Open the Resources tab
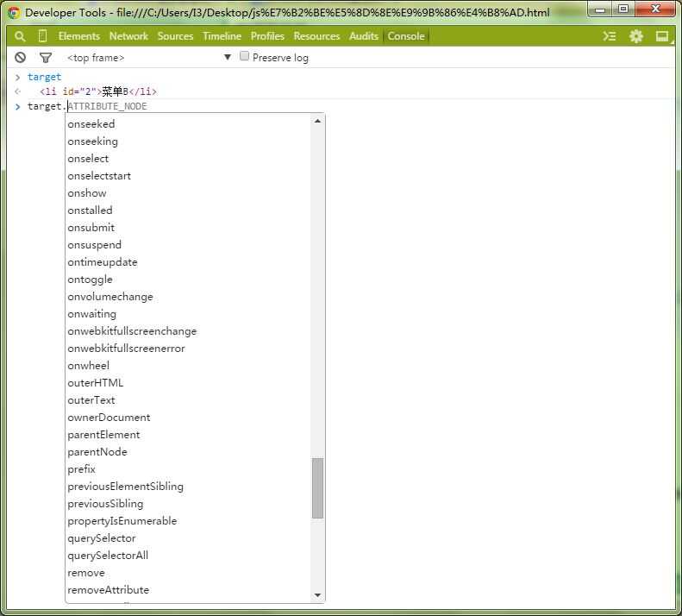Image resolution: width=682 pixels, height=616 pixels. click(x=316, y=36)
